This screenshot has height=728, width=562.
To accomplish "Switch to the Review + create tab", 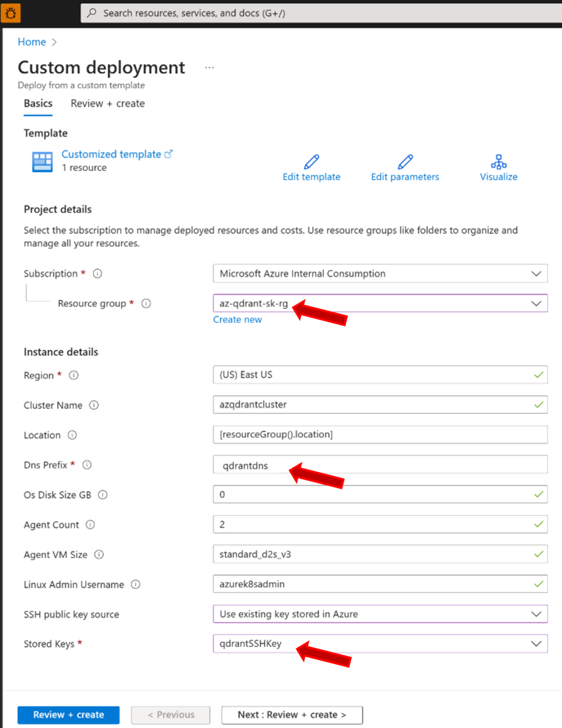I will [108, 104].
